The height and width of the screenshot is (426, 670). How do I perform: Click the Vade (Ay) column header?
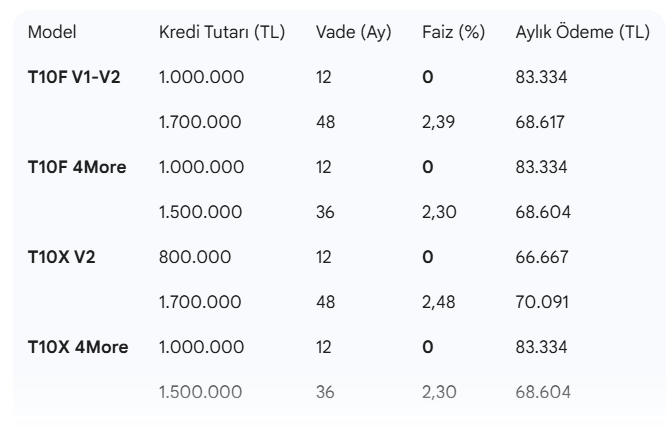click(353, 32)
